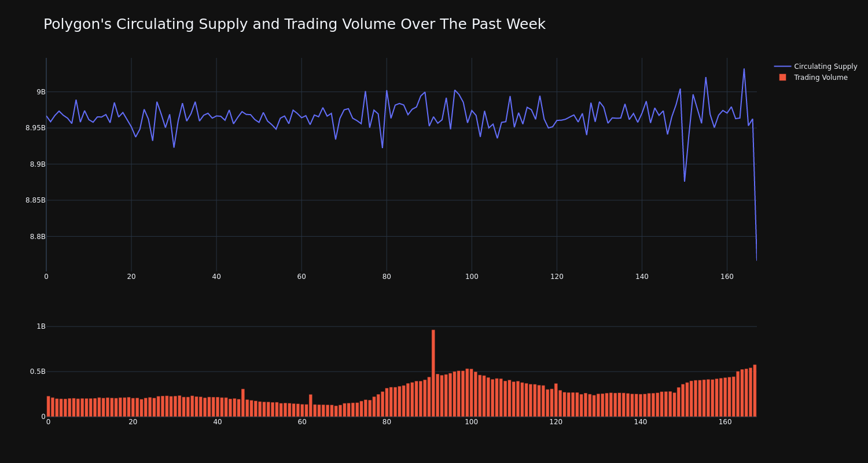This screenshot has width=868, height=463.
Task: Click the 8.95B y-axis label
Action: 35,128
